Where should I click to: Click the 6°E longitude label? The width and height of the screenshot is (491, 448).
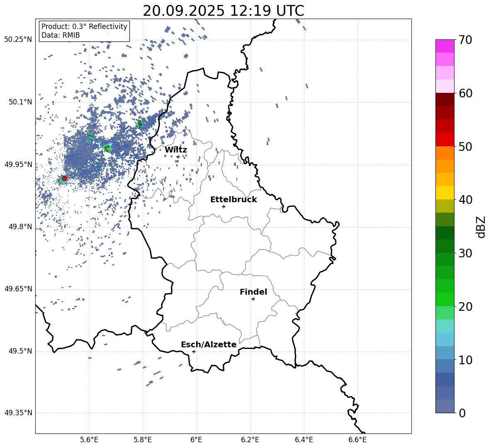[196, 440]
